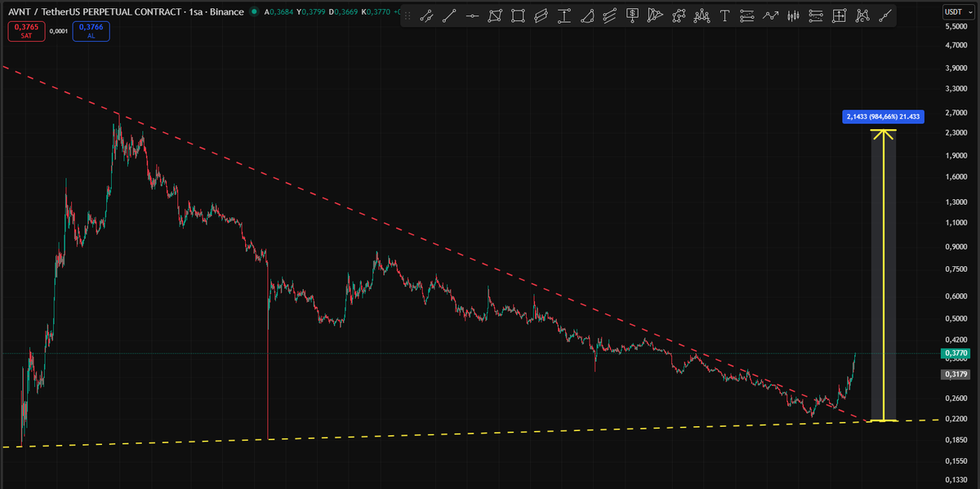
Task: Select the parallel channel tool
Action: pyautogui.click(x=541, y=16)
